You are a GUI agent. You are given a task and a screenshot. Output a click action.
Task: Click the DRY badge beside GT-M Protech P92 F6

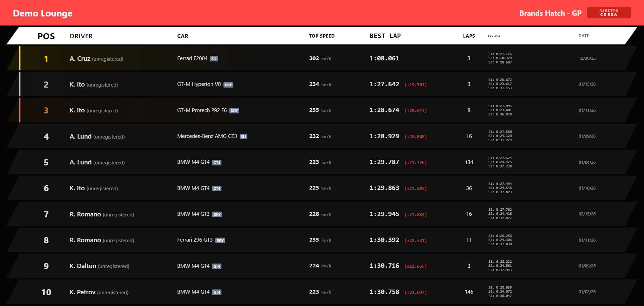coord(234,111)
